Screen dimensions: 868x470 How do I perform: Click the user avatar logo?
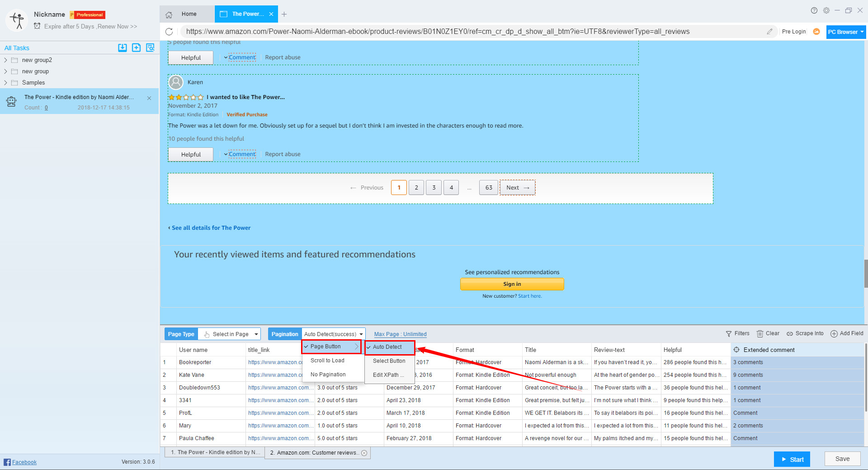[x=17, y=20]
